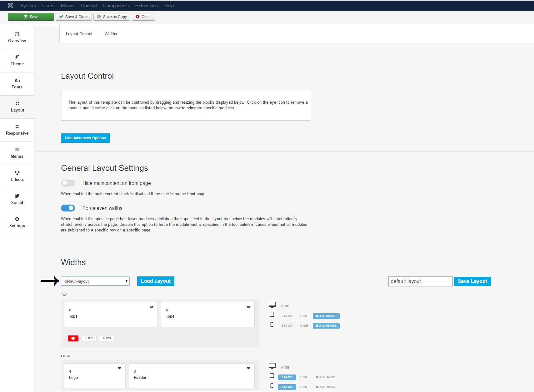Hide Top4 module via eye icon

pos(248,307)
